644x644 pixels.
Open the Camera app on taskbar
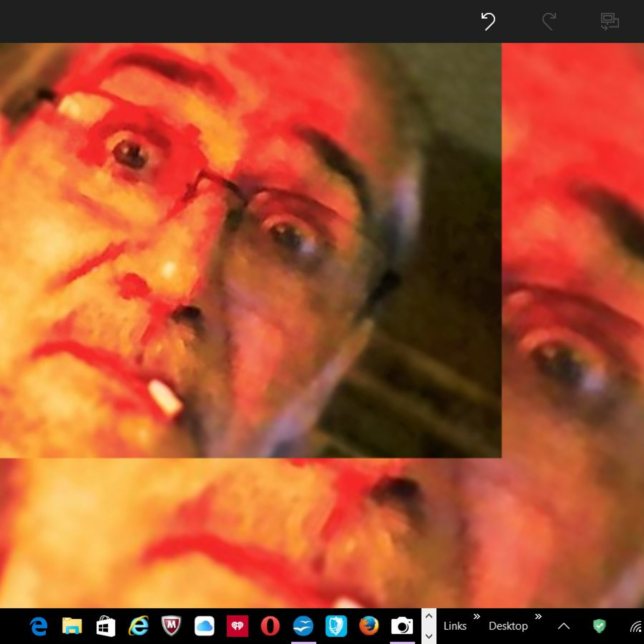[x=402, y=626]
